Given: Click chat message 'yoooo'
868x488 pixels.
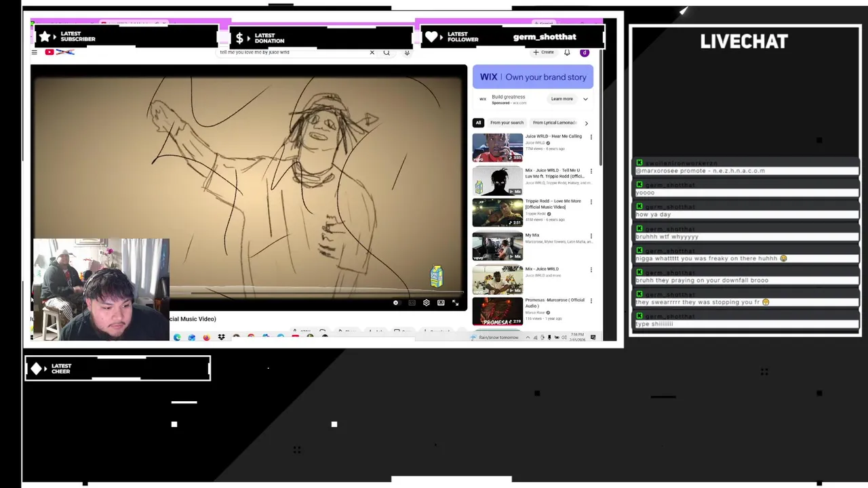Looking at the screenshot, I should coord(645,192).
